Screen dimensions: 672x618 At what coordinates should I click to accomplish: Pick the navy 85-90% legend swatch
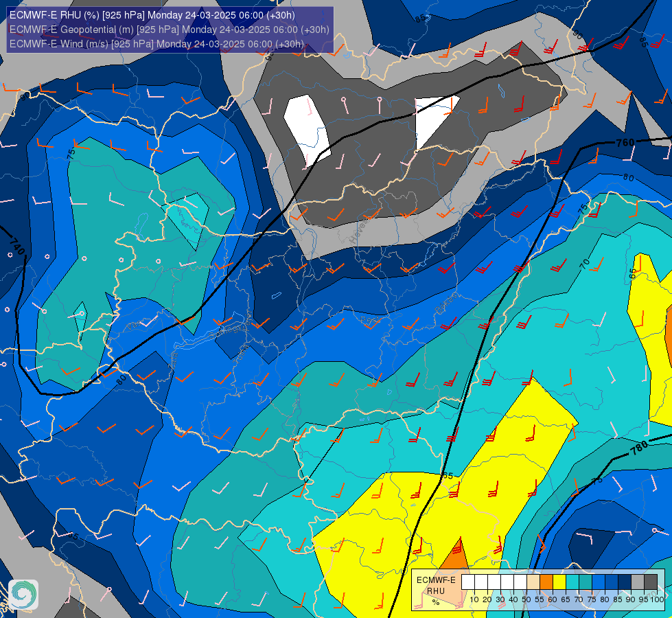click(x=625, y=582)
